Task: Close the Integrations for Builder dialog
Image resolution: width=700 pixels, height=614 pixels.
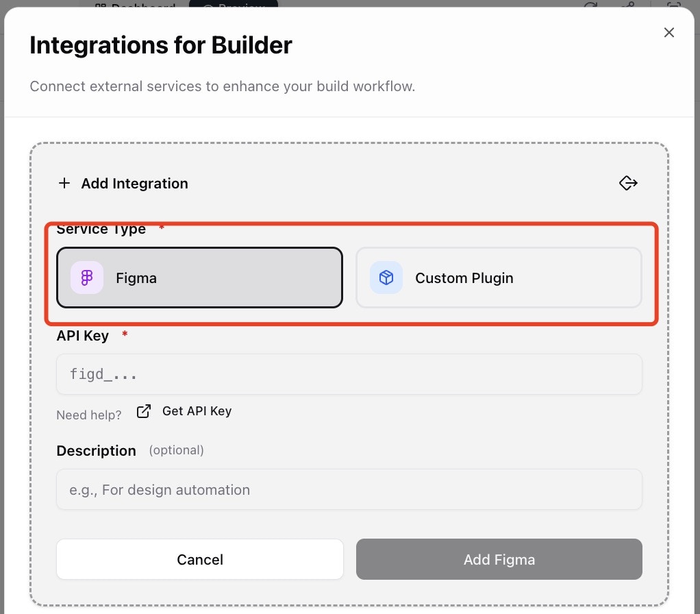Action: [x=668, y=32]
